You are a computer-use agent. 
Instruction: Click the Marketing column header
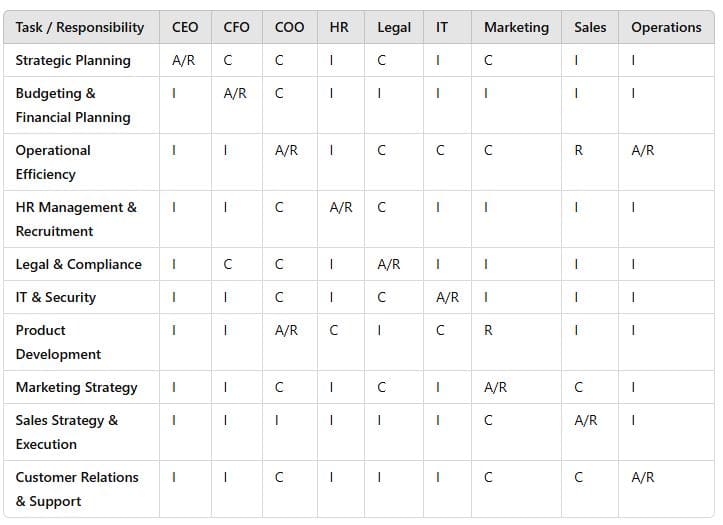pyautogui.click(x=516, y=27)
